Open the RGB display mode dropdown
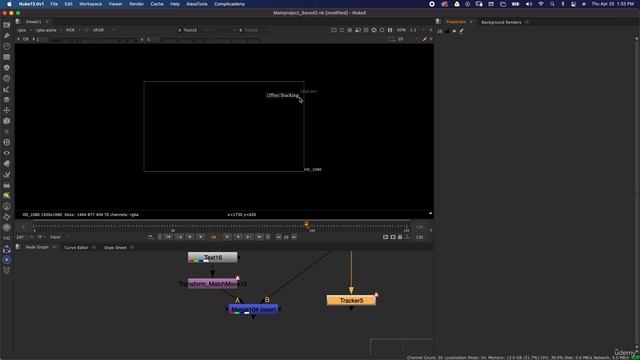This screenshot has height=360, width=640. [x=73, y=30]
